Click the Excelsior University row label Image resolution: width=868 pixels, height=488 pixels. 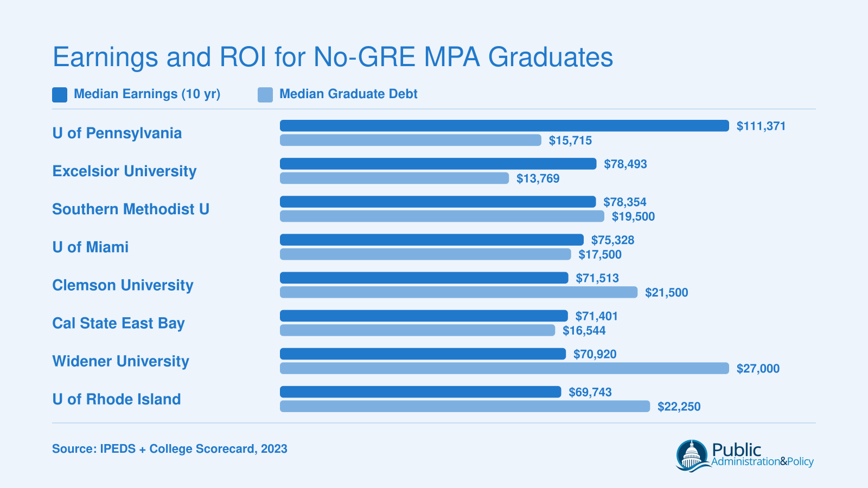coord(124,171)
